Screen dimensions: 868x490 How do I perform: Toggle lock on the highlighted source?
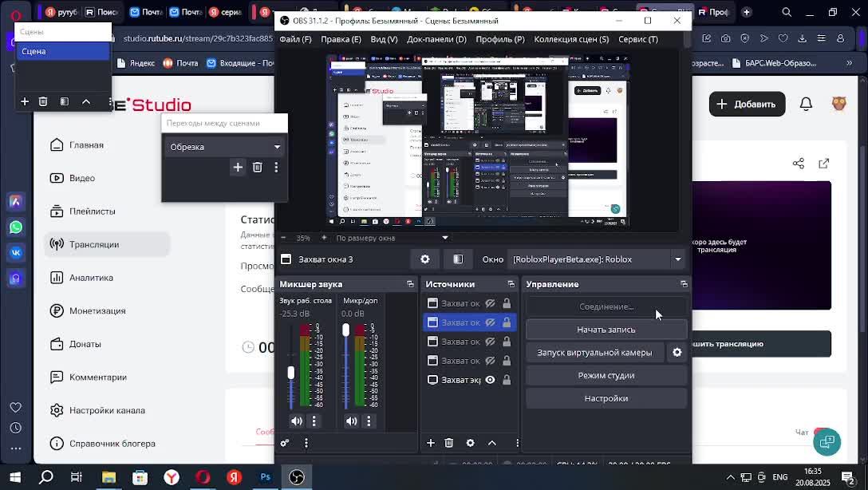click(x=507, y=322)
